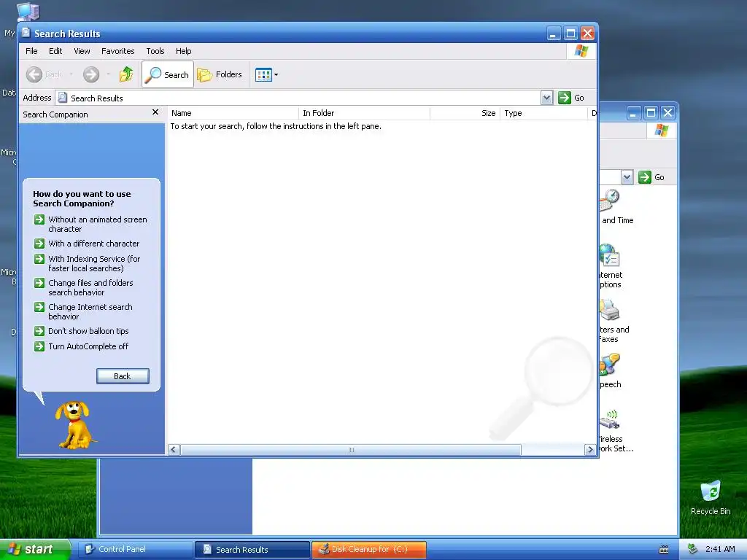Choose Turn AutoComplete off

pos(81,346)
